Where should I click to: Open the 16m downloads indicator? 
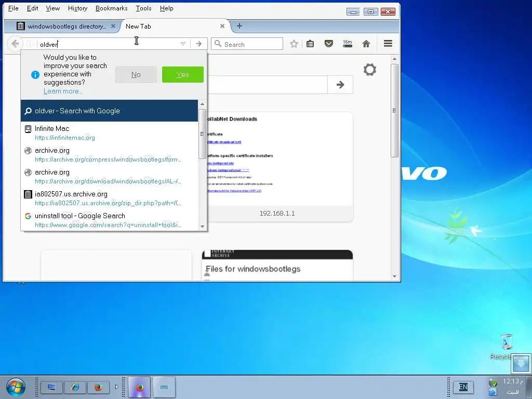348,44
